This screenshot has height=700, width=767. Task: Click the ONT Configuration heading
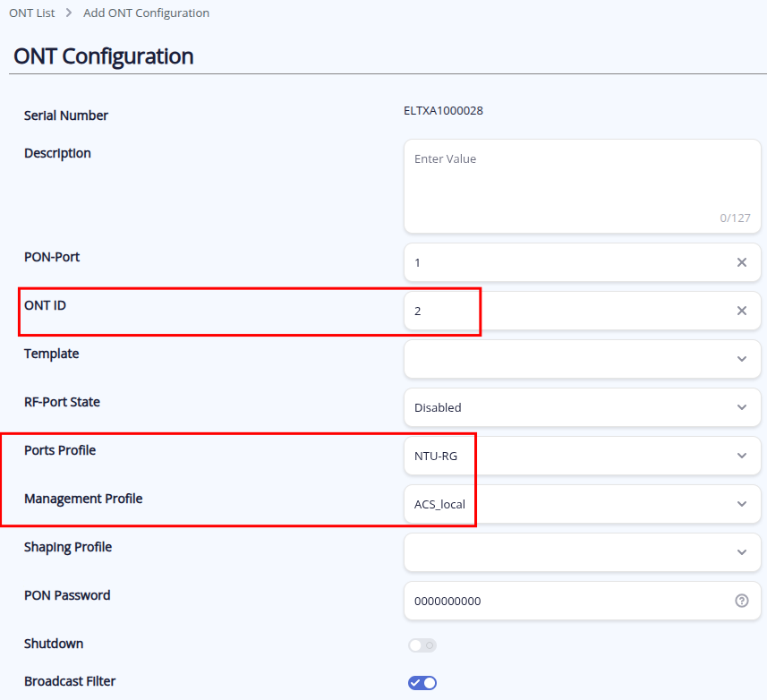104,55
